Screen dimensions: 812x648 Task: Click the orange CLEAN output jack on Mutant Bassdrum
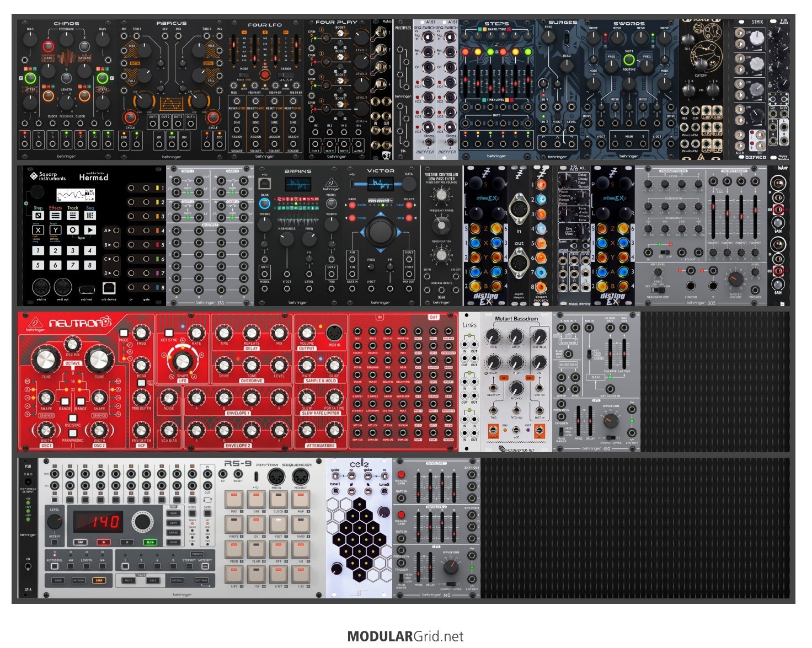(x=493, y=430)
